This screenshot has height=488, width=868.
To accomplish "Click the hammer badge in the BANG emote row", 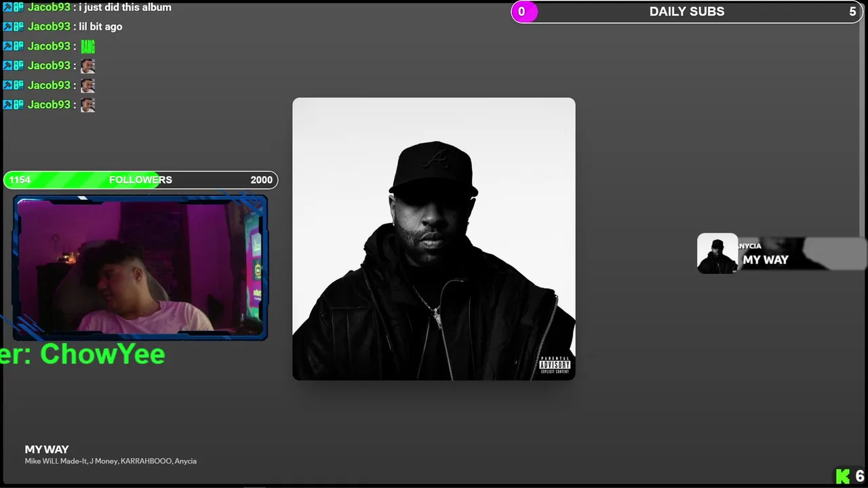I will click(x=8, y=46).
